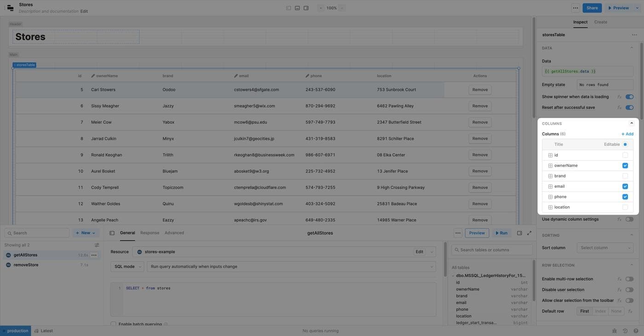Open the Sort column dropdown
The image size is (644, 336).
(604, 248)
